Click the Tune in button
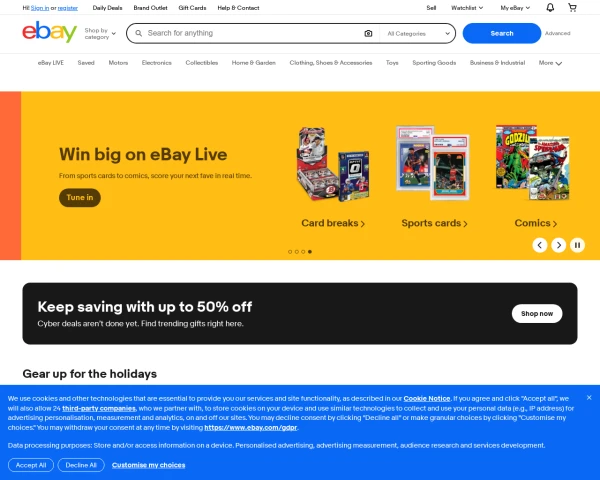The image size is (600, 480). [80, 198]
